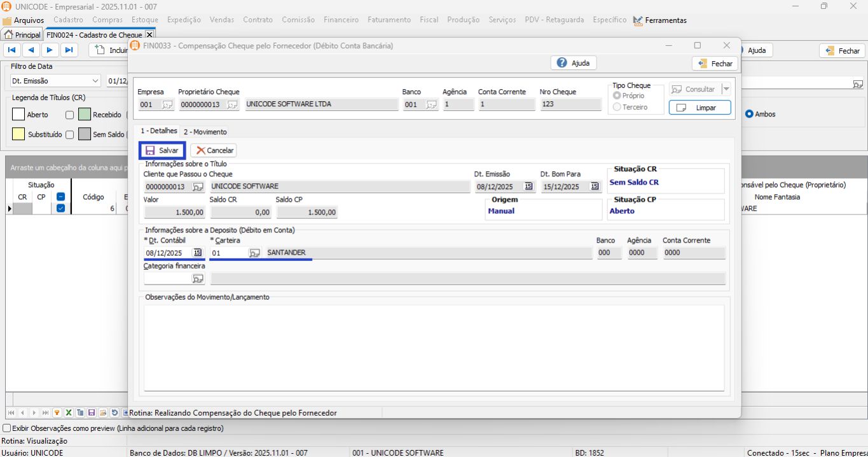Open the Dt. Contábil calendar picker
The width and height of the screenshot is (868, 457).
tap(197, 253)
